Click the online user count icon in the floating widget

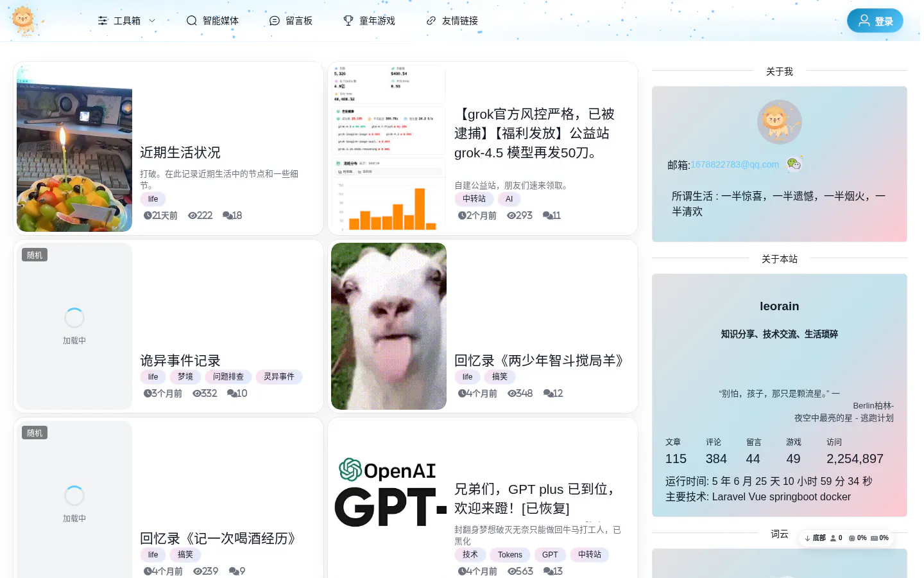(x=833, y=538)
